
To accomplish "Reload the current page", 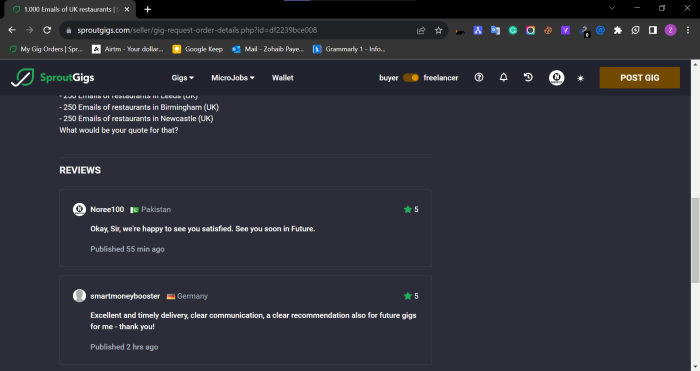I will point(47,30).
